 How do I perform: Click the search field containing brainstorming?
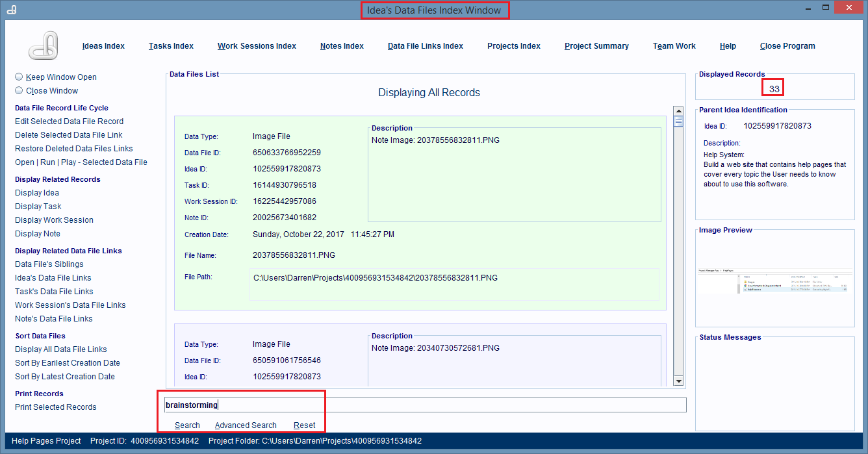(x=424, y=405)
